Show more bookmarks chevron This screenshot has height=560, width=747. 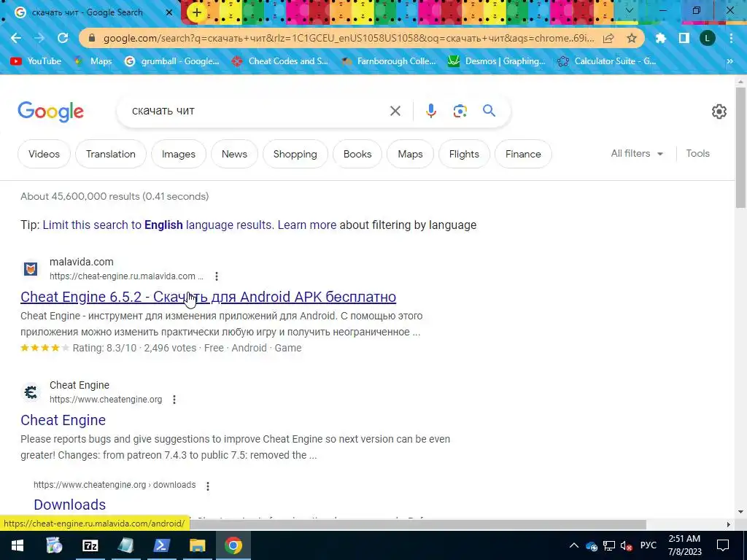click(x=729, y=61)
